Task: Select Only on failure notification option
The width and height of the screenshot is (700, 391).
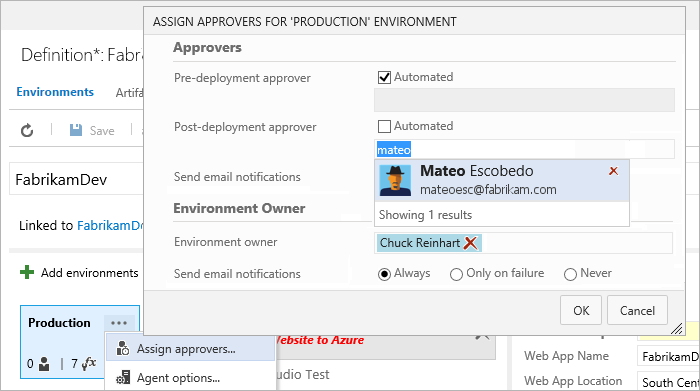Action: click(x=456, y=274)
